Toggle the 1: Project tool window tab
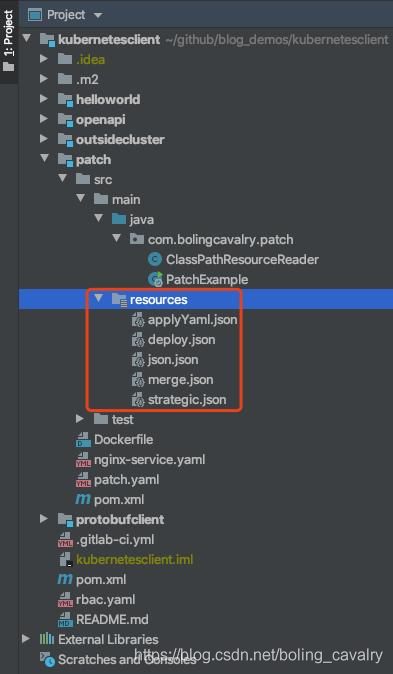Viewport: 393px width, 674px height. (x=9, y=41)
